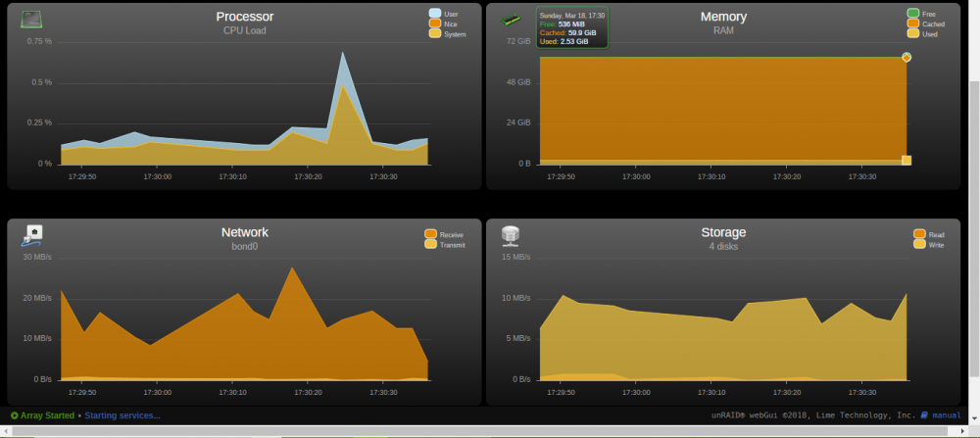Click the Memory chart title
The width and height of the screenshot is (980, 438).
tap(723, 17)
